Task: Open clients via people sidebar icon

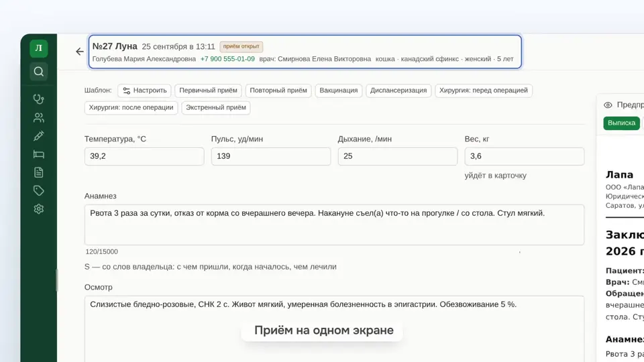Action: [x=39, y=118]
